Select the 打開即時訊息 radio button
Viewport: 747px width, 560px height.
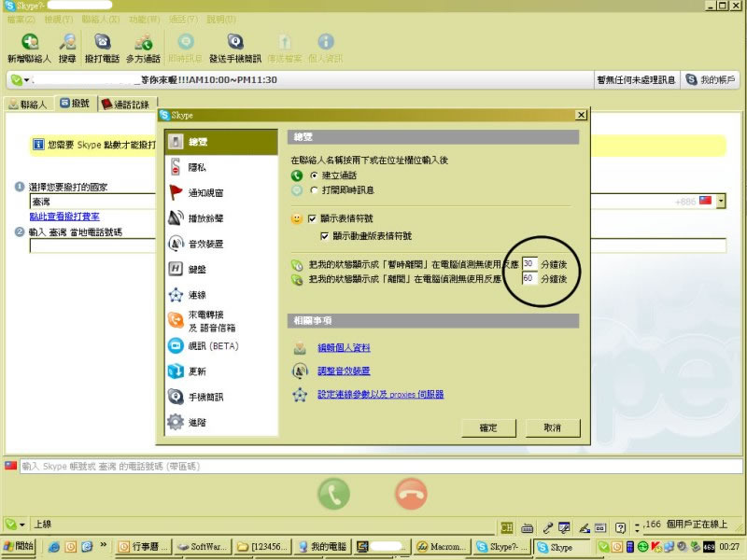click(x=314, y=190)
